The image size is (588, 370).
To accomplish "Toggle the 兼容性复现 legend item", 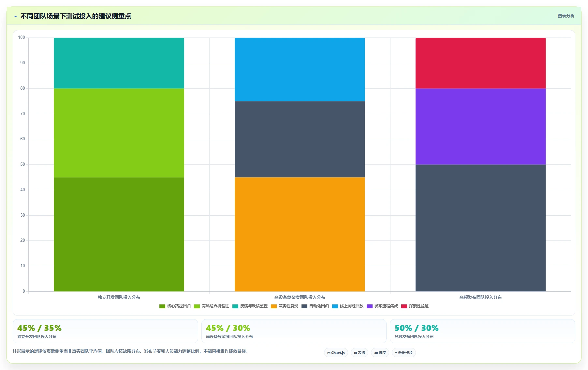I will [285, 306].
